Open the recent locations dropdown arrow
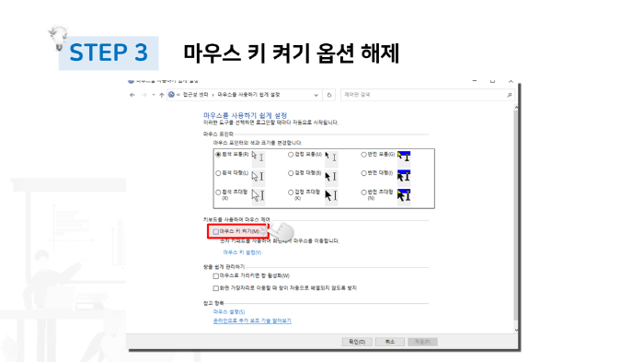Image resolution: width=644 pixels, height=362 pixels. (x=154, y=95)
